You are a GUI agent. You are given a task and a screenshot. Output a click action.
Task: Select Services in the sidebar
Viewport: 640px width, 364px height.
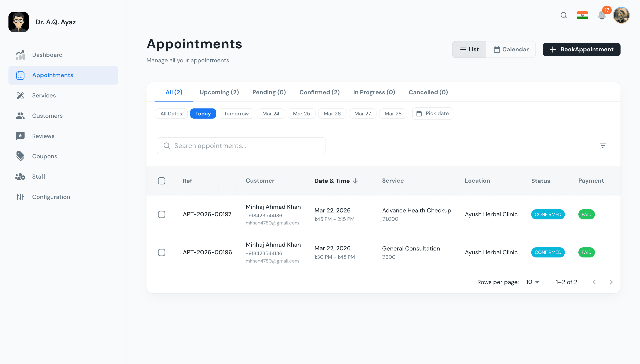click(44, 95)
